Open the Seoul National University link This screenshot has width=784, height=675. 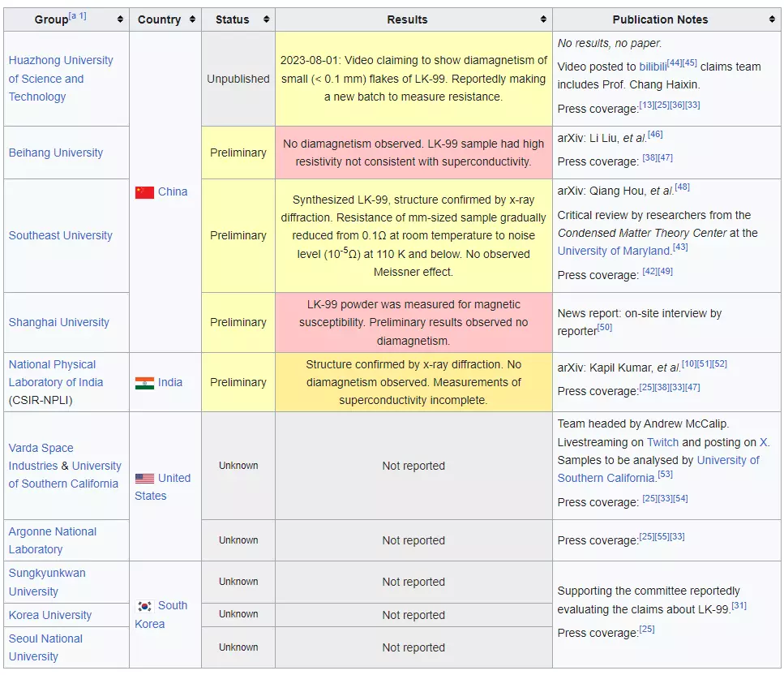[x=46, y=647]
